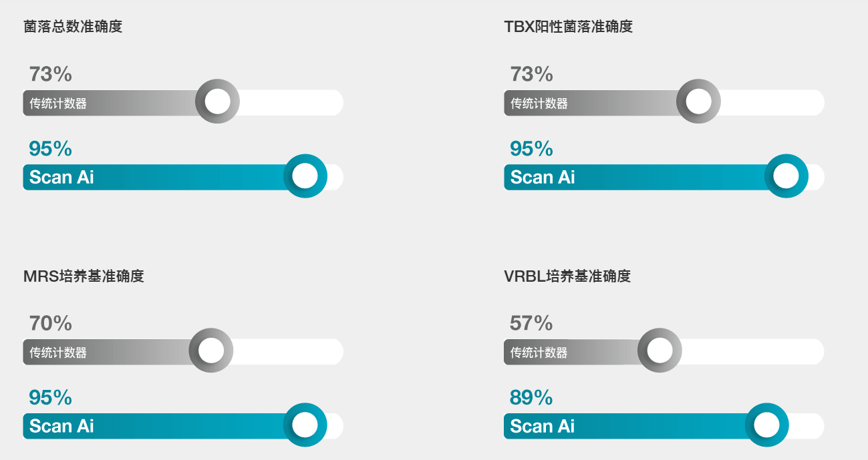Click the 89% value in the VRBL section
The width and height of the screenshot is (868, 460).
[x=531, y=398]
